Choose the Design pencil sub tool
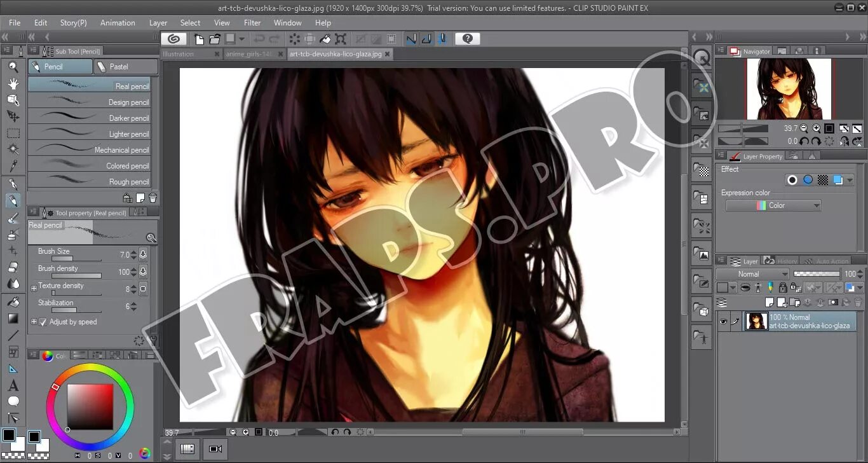Viewport: 868px width, 463px height. pyautogui.click(x=89, y=102)
